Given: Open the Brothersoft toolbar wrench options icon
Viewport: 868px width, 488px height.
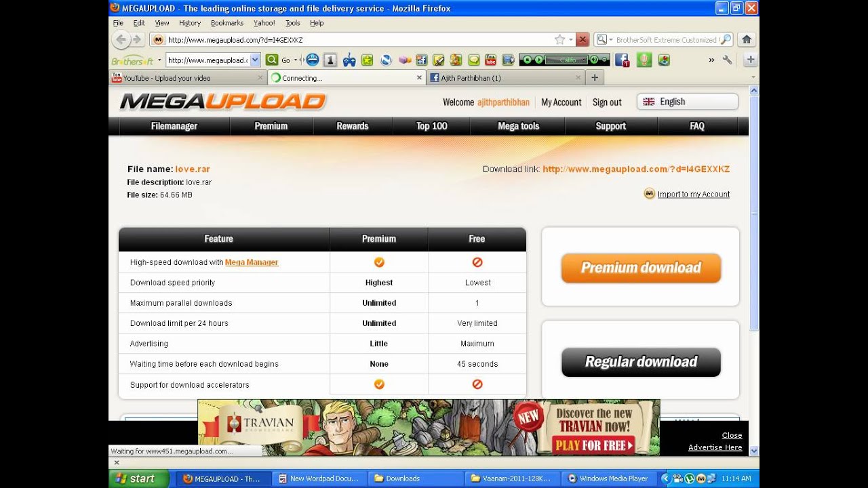Looking at the screenshot, I should [728, 60].
